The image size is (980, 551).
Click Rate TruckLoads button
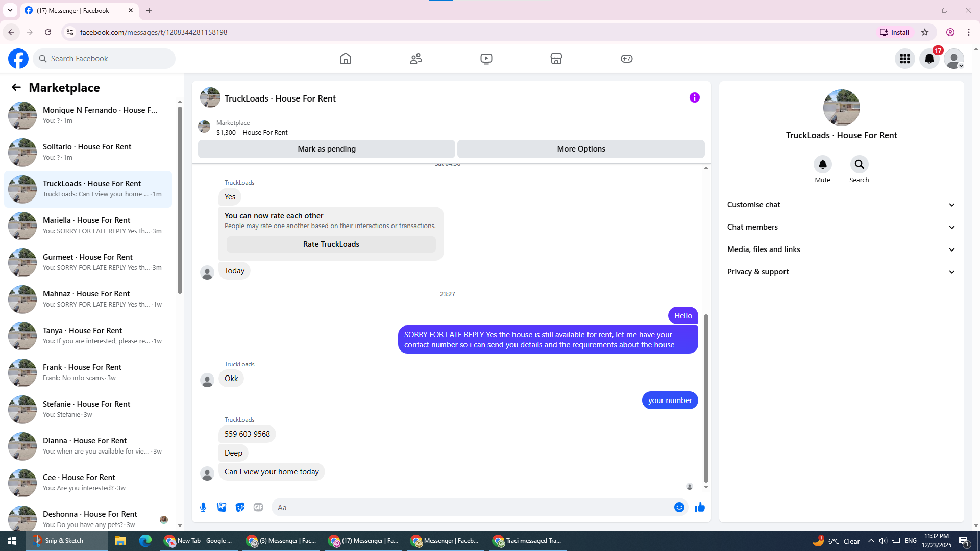(x=331, y=244)
